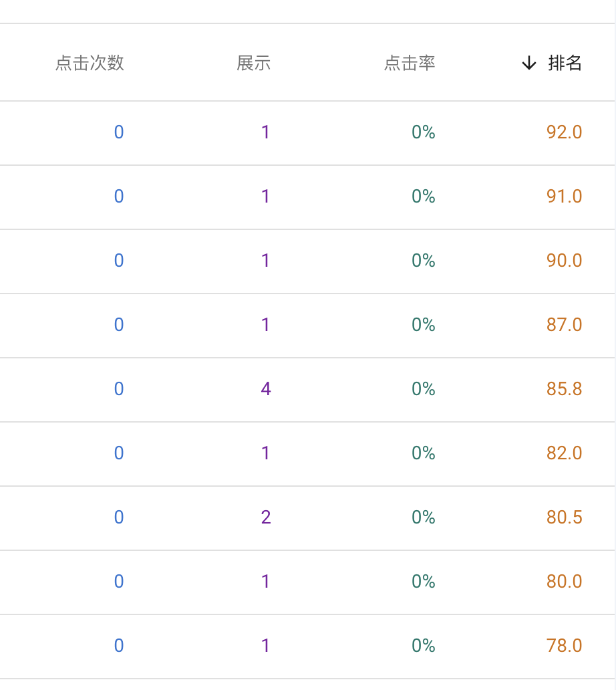Select the ranking value 80.0

click(x=564, y=582)
